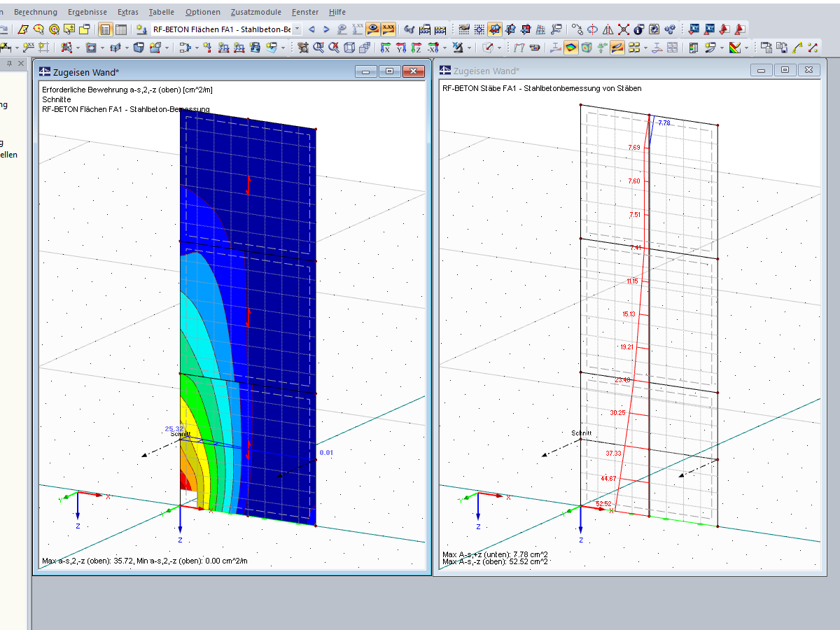Click the red contour zone on wall
Image resolution: width=840 pixels, height=630 pixels.
(184, 482)
